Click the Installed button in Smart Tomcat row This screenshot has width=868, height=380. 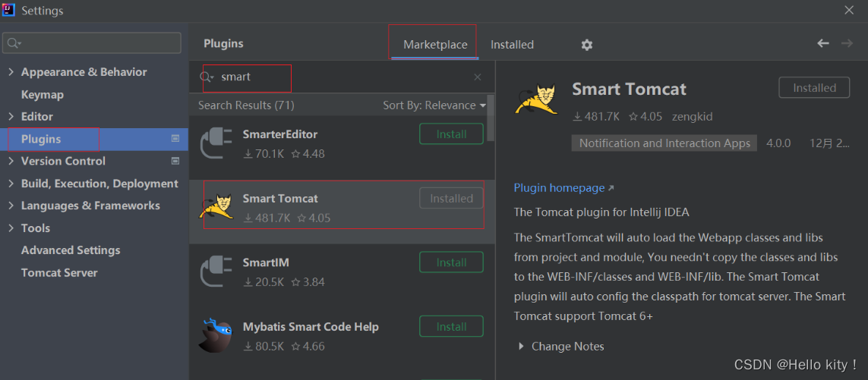451,198
